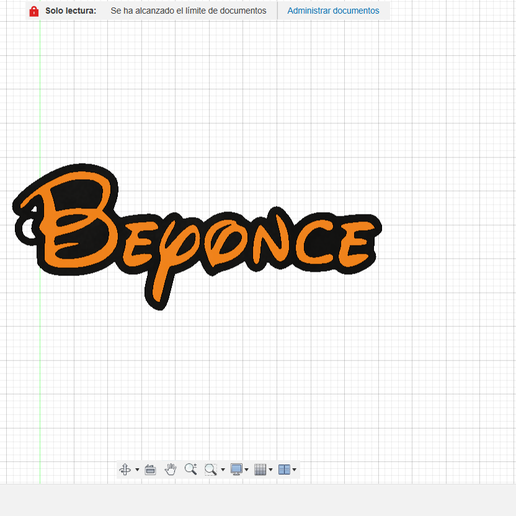
Task: Click the Look At tool icon
Action: (x=150, y=469)
